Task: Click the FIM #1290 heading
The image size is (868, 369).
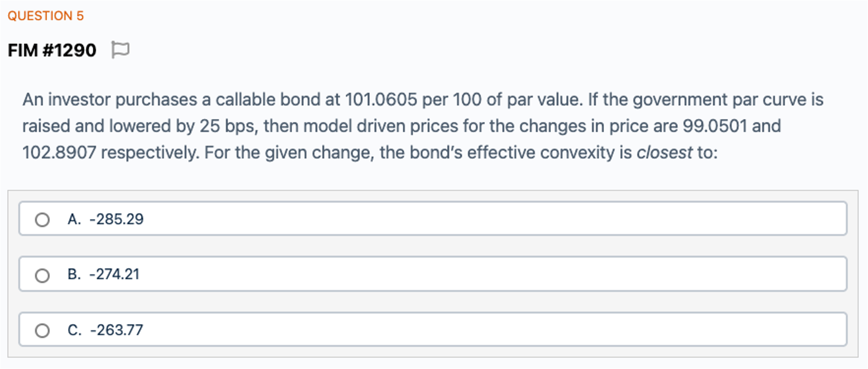Action: 52,50
